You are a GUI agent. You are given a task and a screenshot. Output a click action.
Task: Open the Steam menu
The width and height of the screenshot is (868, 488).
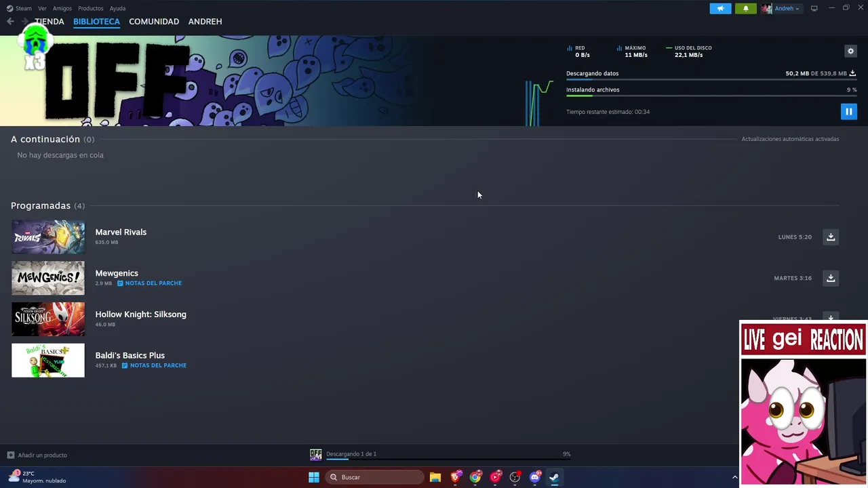click(x=19, y=8)
